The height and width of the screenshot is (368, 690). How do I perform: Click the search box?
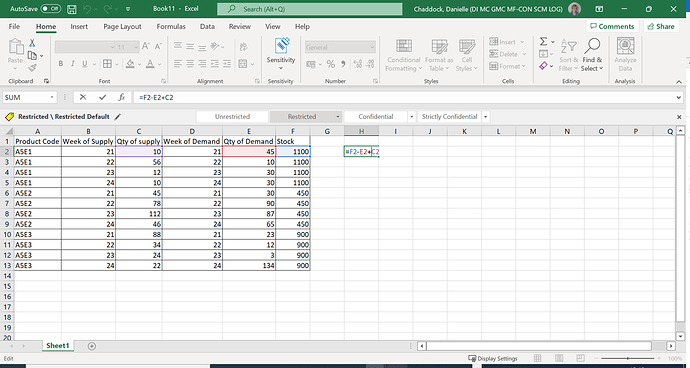pos(310,9)
